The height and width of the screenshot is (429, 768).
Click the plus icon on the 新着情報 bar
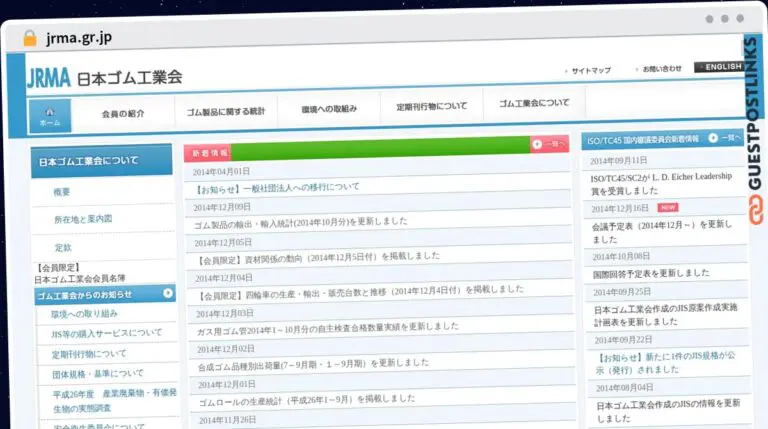(x=537, y=144)
